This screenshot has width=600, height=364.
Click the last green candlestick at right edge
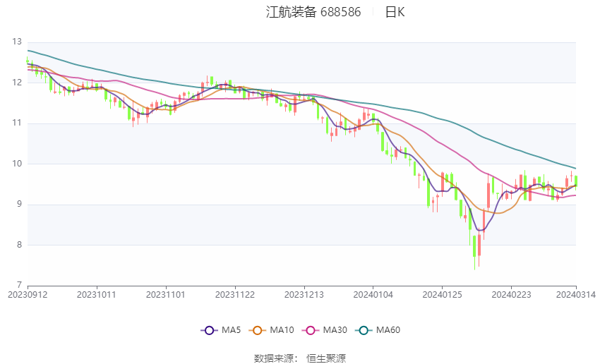tap(576, 181)
